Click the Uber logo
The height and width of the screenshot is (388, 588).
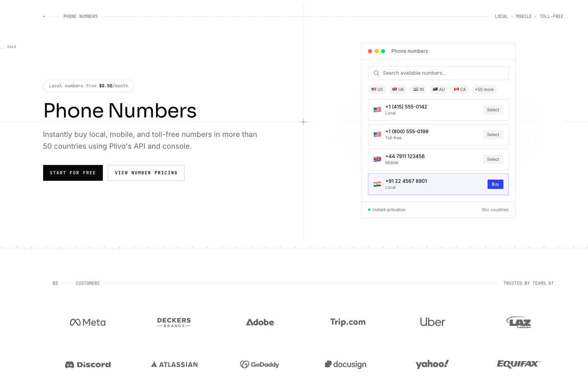coord(433,322)
